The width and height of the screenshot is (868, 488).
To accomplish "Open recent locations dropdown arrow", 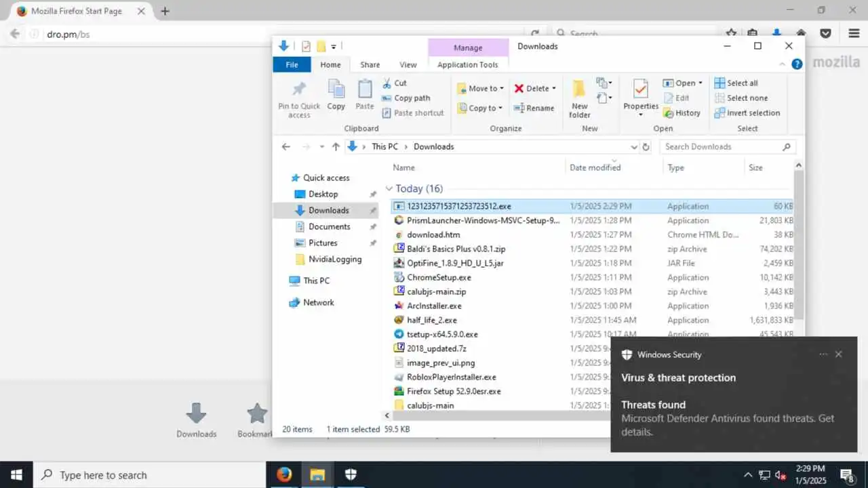I will (321, 146).
